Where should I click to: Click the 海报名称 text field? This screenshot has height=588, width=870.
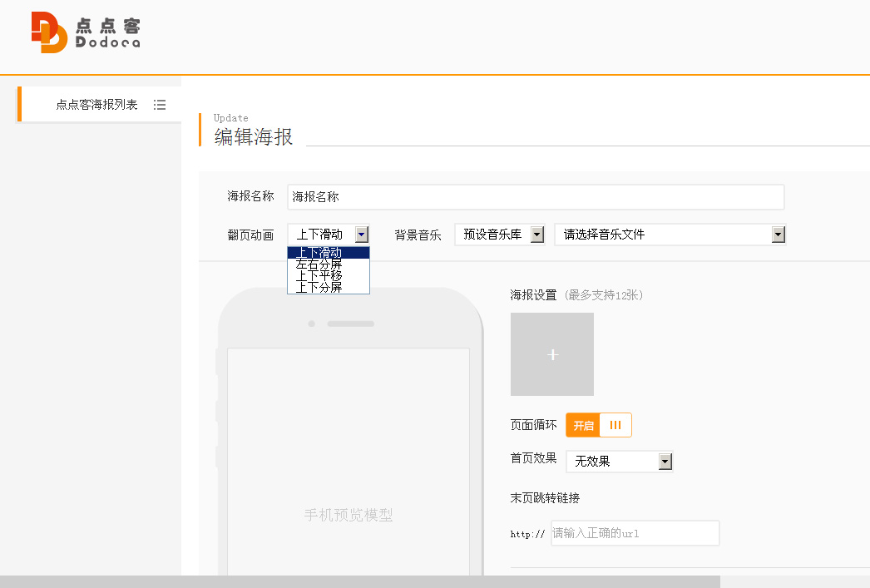click(535, 197)
